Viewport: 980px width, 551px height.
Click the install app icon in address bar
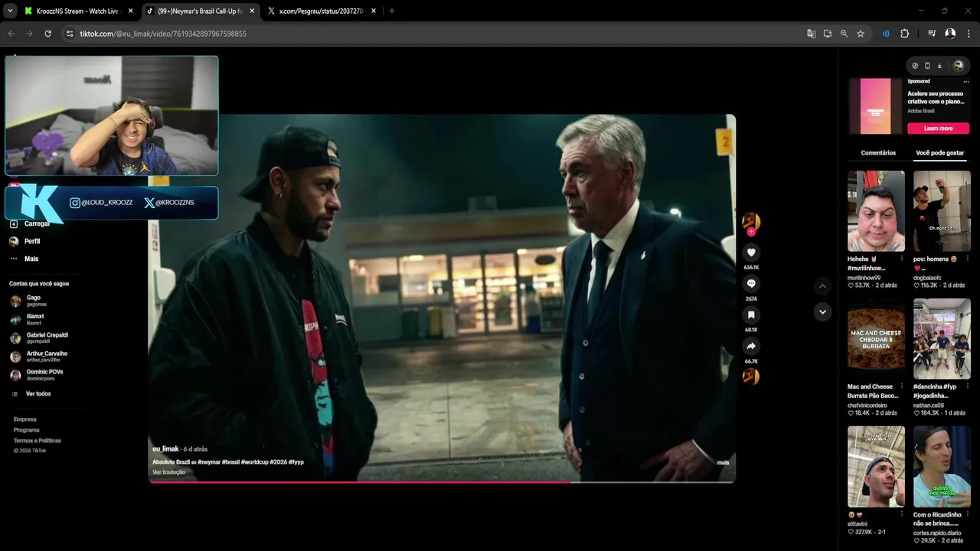tap(828, 34)
